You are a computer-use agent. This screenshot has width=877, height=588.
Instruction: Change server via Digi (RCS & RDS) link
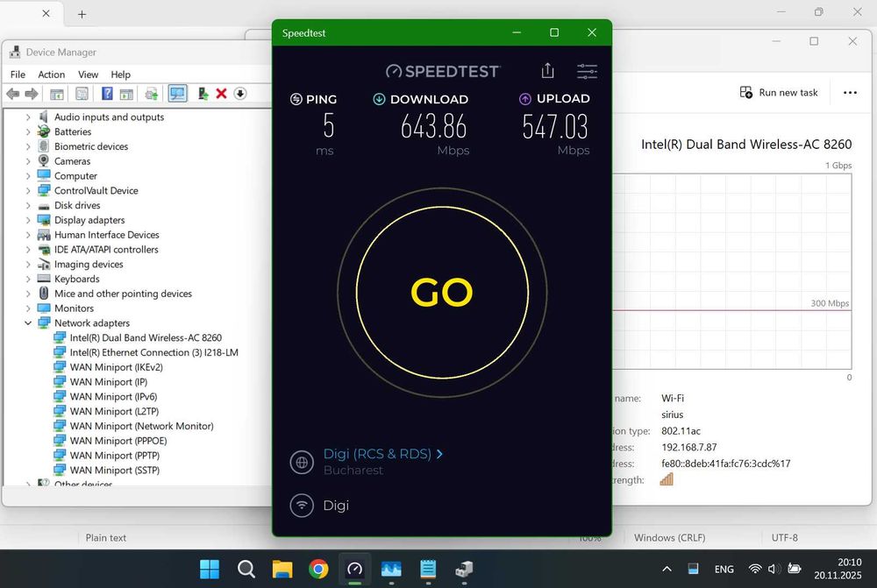(382, 454)
